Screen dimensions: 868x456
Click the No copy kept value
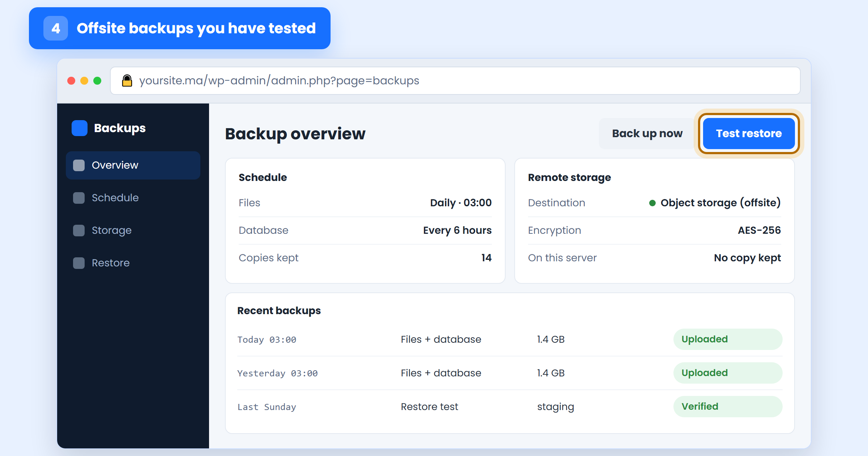[748, 258]
